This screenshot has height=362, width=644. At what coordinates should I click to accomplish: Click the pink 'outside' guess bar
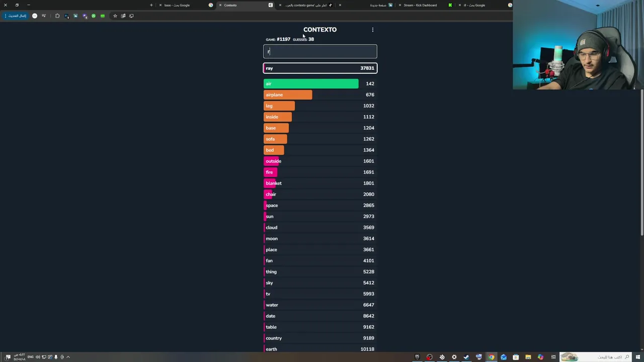coord(272,161)
